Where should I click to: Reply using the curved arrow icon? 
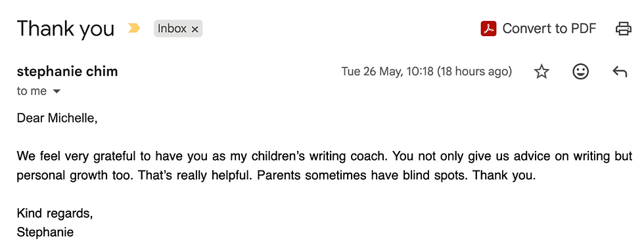click(x=619, y=72)
